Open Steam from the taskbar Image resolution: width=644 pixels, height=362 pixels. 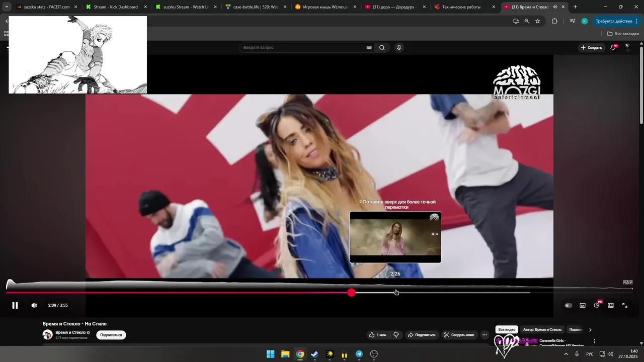314,354
